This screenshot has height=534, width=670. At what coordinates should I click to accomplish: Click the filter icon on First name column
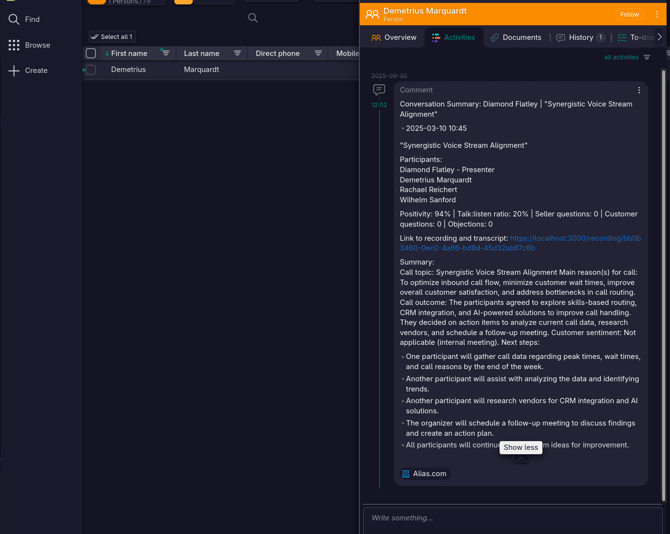(166, 53)
